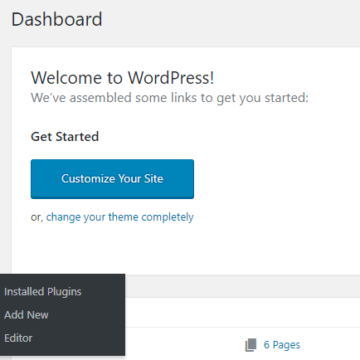Open the 6 Pages link
The width and height of the screenshot is (360, 360).
[x=282, y=345]
